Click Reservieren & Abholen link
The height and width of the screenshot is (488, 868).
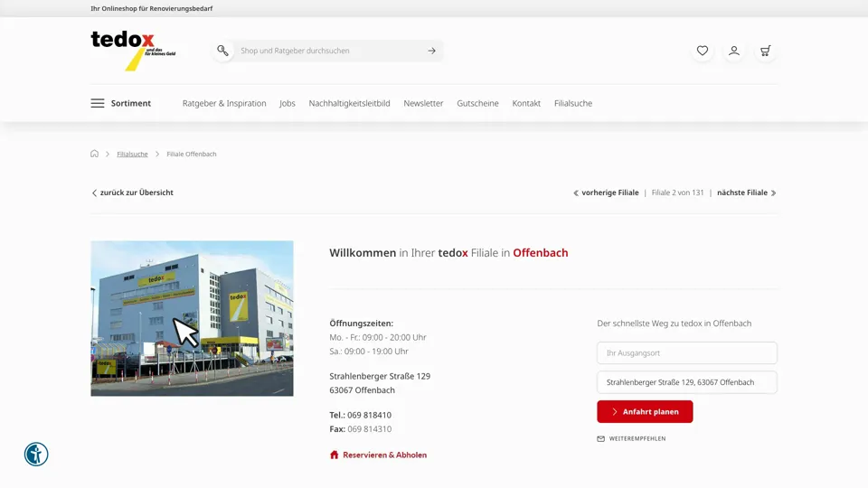385,455
